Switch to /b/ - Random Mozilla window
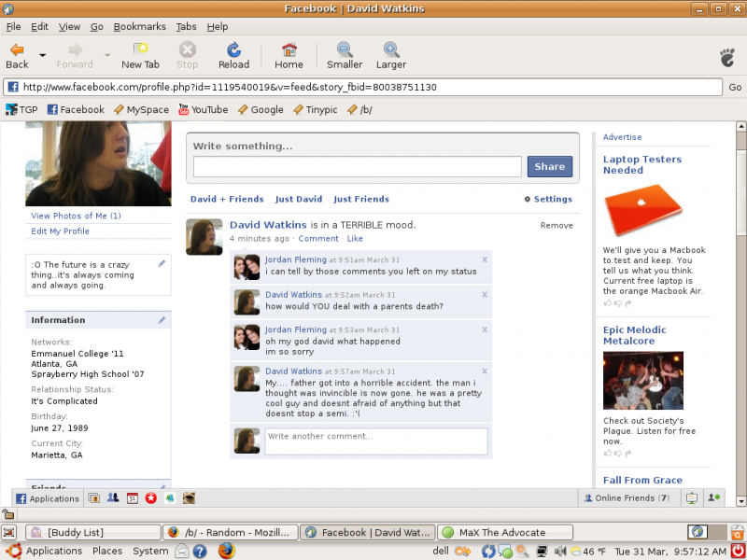This screenshot has height=560, width=747. click(230, 532)
